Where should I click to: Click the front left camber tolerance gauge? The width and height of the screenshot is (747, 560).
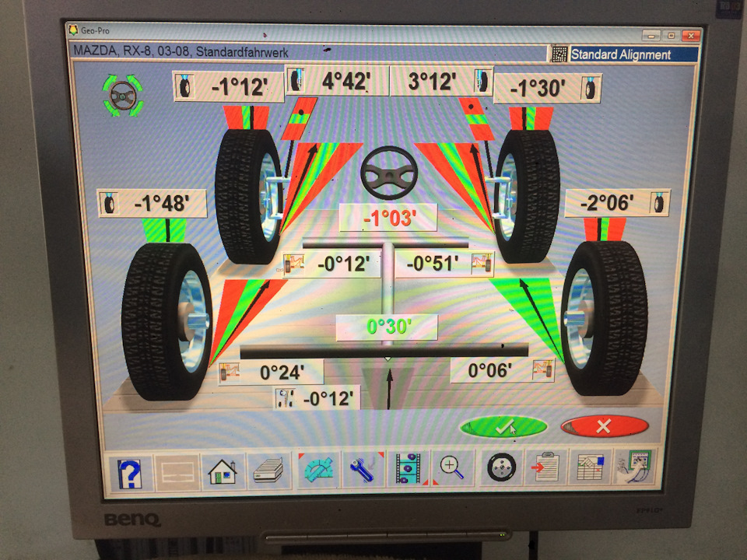coord(246,117)
